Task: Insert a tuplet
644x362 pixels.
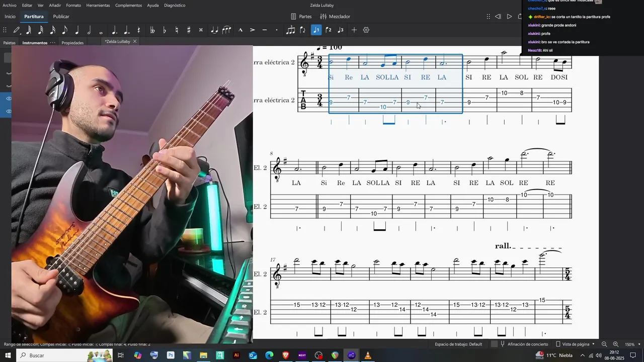Action: 290,30
